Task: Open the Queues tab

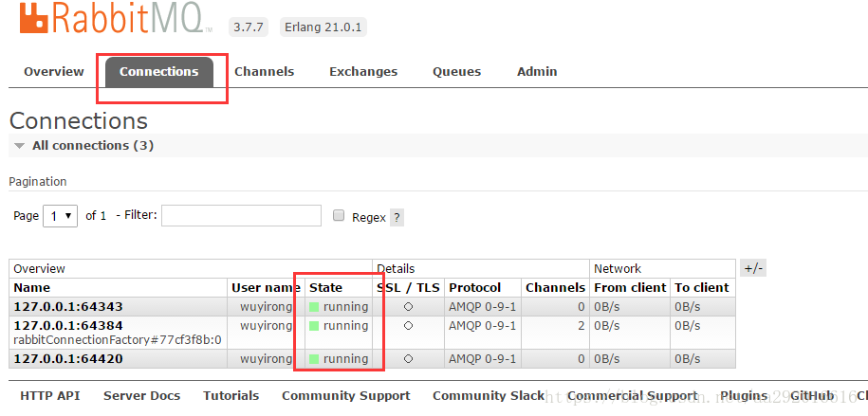Action: pyautogui.click(x=456, y=72)
